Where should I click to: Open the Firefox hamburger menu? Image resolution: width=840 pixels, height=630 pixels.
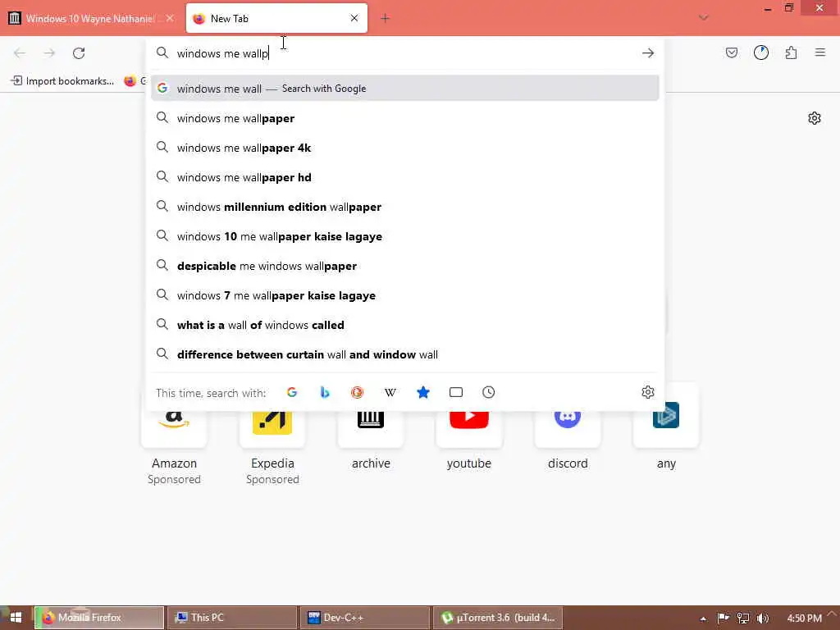[820, 52]
